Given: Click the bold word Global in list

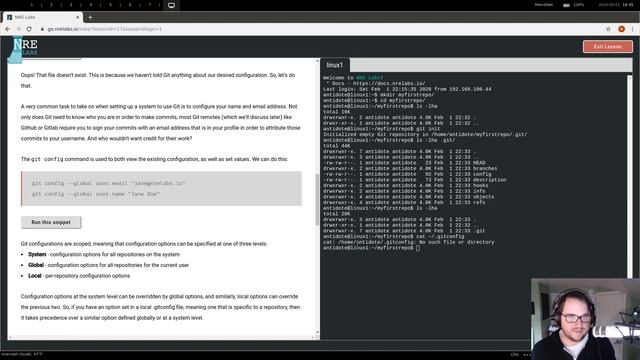Looking at the screenshot, I should tap(36, 265).
